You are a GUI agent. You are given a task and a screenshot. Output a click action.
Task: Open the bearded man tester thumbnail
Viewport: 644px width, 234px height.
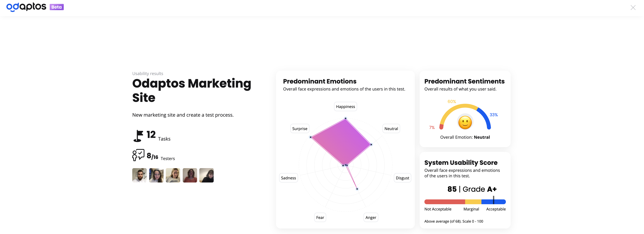(139, 175)
